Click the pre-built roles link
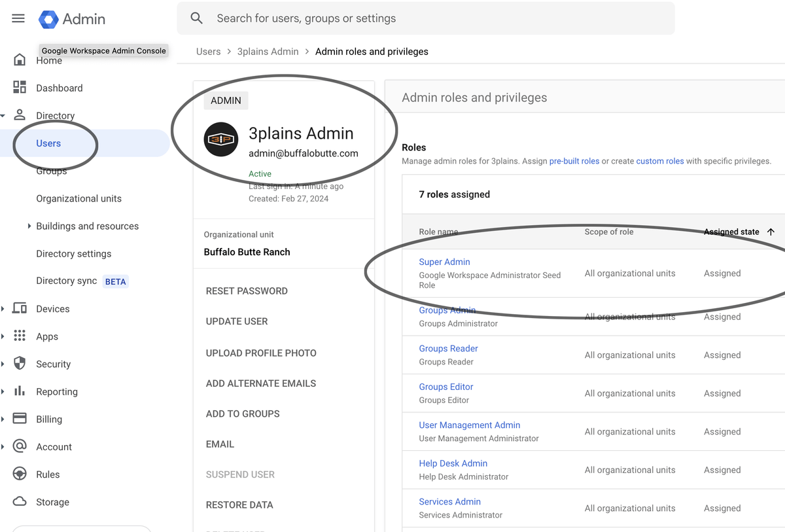Image resolution: width=785 pixels, height=532 pixels. coord(574,161)
